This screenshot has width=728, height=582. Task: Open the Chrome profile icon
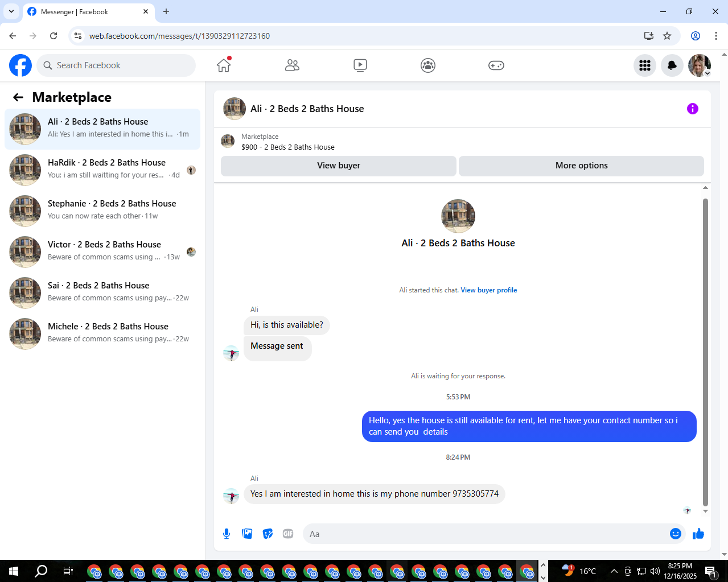696,36
